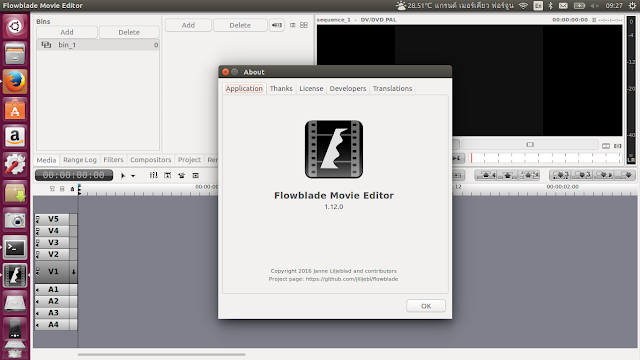
Task: Toggle mute on track V1
Action: click(38, 271)
